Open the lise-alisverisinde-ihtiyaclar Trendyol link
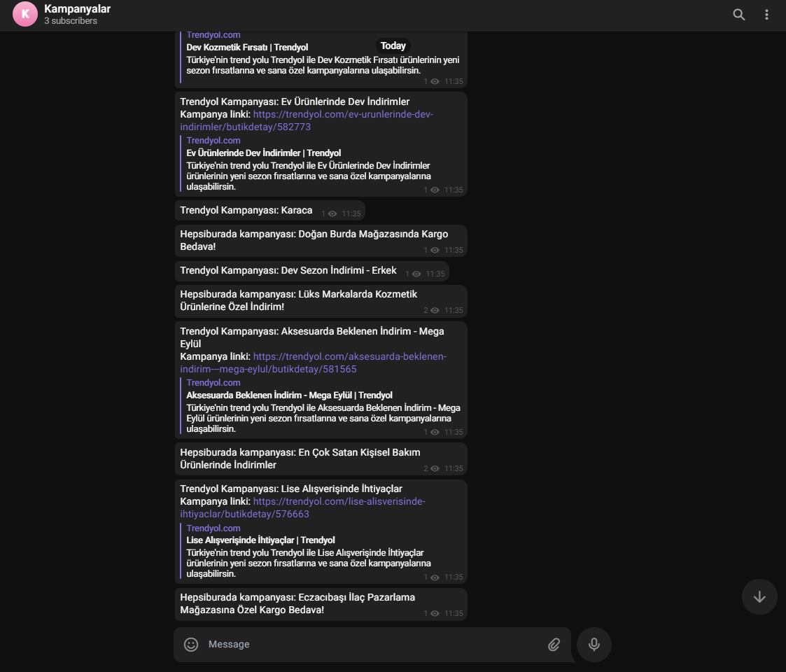 [302, 507]
